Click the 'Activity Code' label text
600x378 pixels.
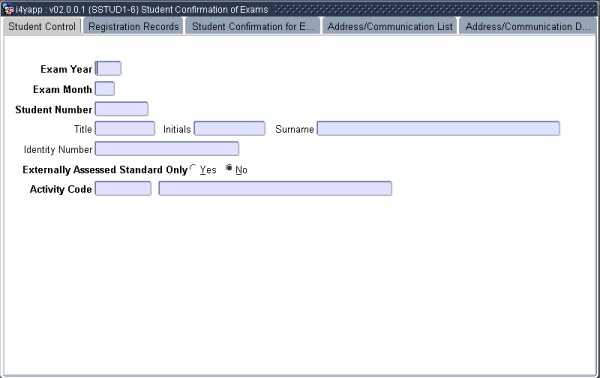61,189
